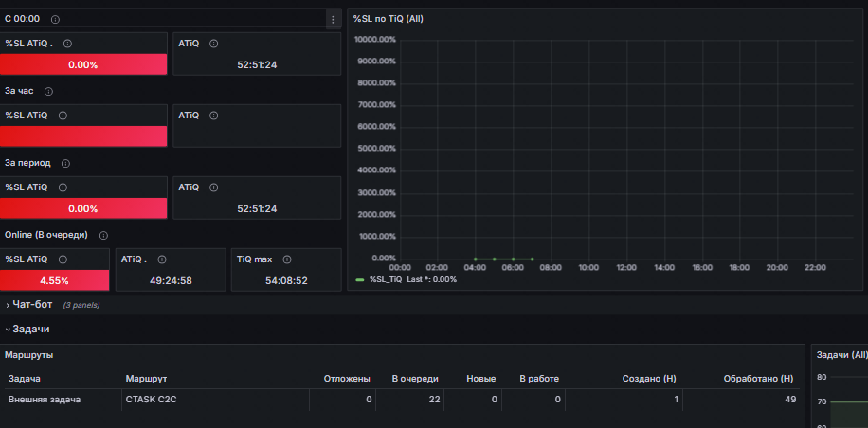Screen dimensions: 868x428
Task: Click the %SL по TiQ (All) panel title
Action: click(389, 19)
